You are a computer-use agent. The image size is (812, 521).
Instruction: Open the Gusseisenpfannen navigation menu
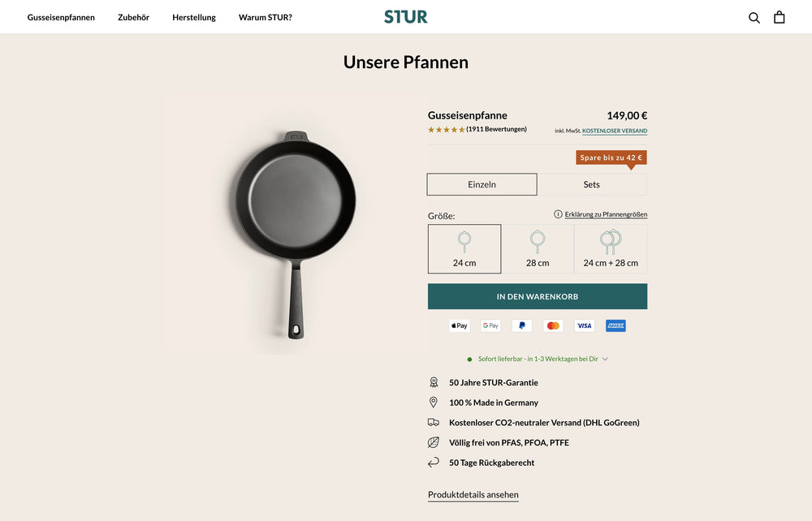pyautogui.click(x=61, y=17)
